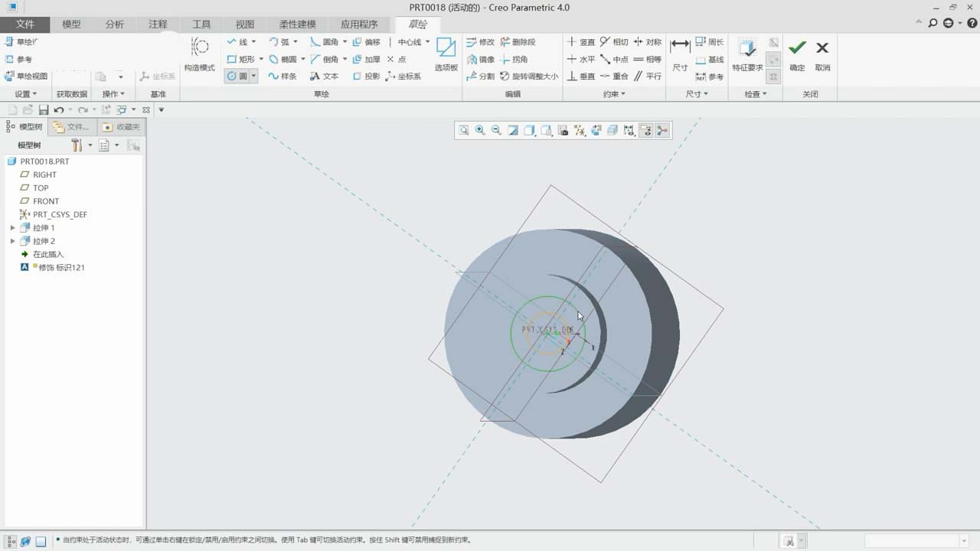Open the Circle (圆) tool dropdown arrow

(253, 77)
